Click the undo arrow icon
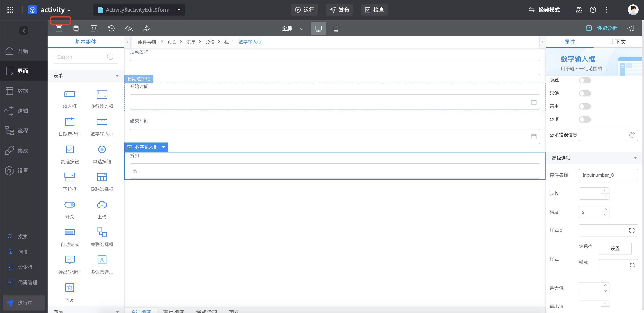Viewport: 644px width, 313px height. (x=129, y=29)
